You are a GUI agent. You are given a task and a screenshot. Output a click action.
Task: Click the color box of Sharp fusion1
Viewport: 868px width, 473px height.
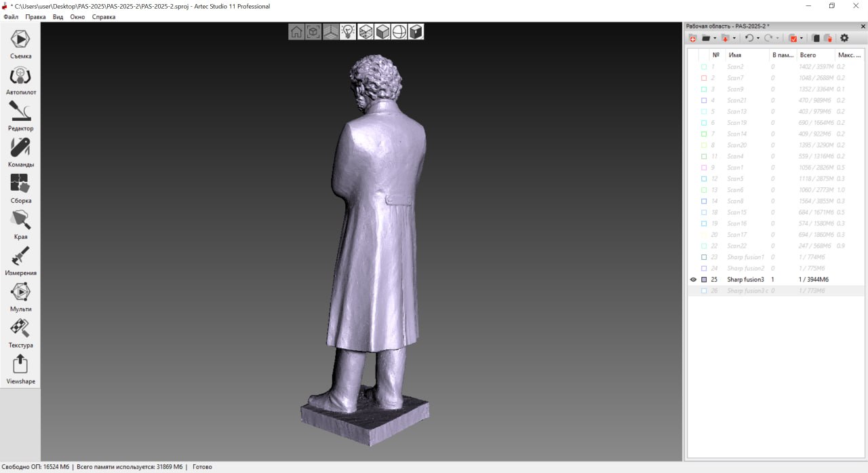coord(704,257)
